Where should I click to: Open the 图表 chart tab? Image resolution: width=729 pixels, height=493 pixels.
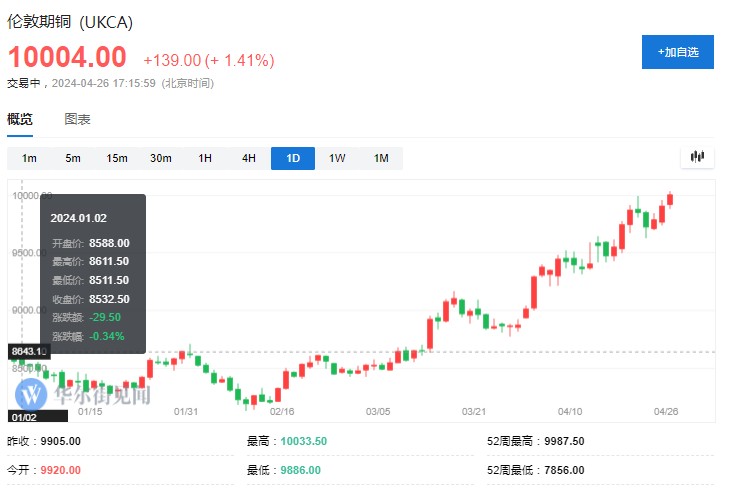77,119
